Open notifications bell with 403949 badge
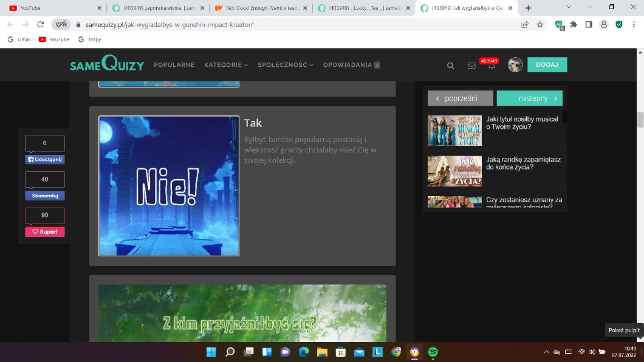644x362 pixels. point(491,66)
